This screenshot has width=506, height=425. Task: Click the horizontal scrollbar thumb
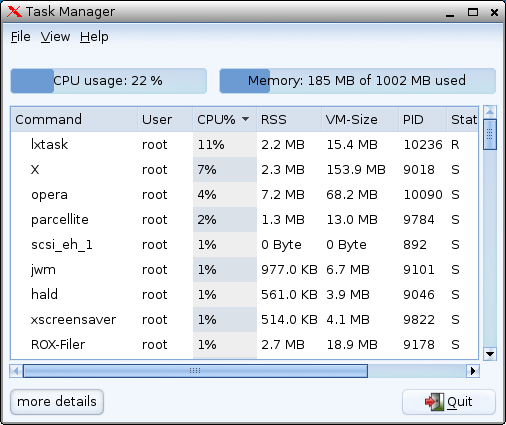195,371
